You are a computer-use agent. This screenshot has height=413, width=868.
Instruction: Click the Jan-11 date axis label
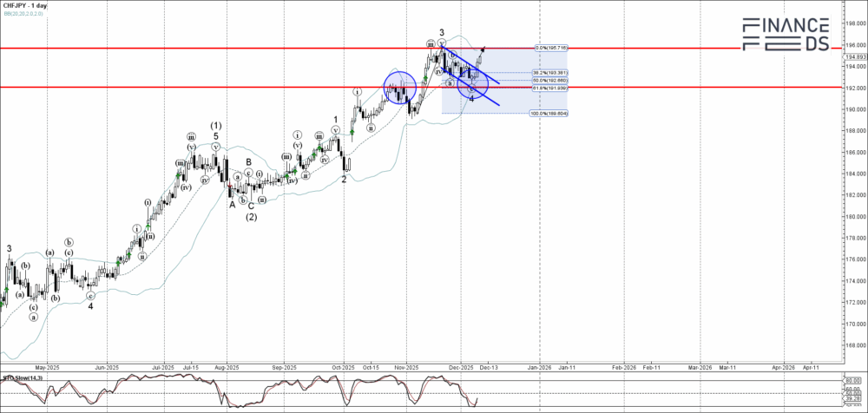(567, 367)
